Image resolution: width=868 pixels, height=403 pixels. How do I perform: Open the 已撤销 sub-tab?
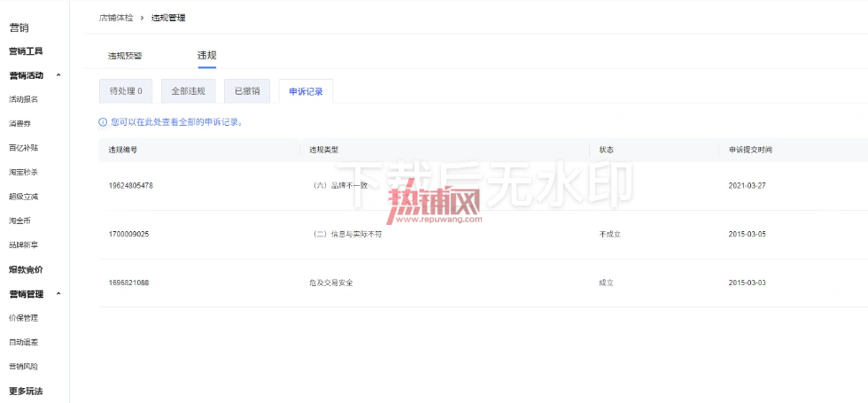point(247,91)
